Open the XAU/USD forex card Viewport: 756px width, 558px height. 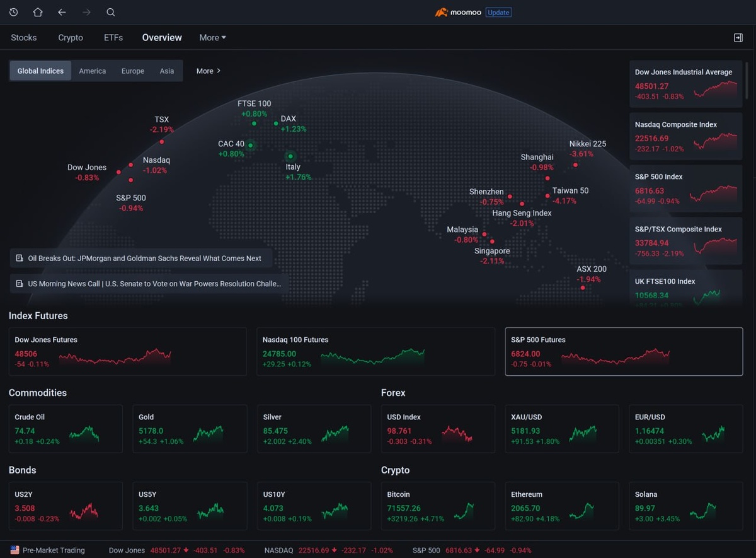[562, 429]
